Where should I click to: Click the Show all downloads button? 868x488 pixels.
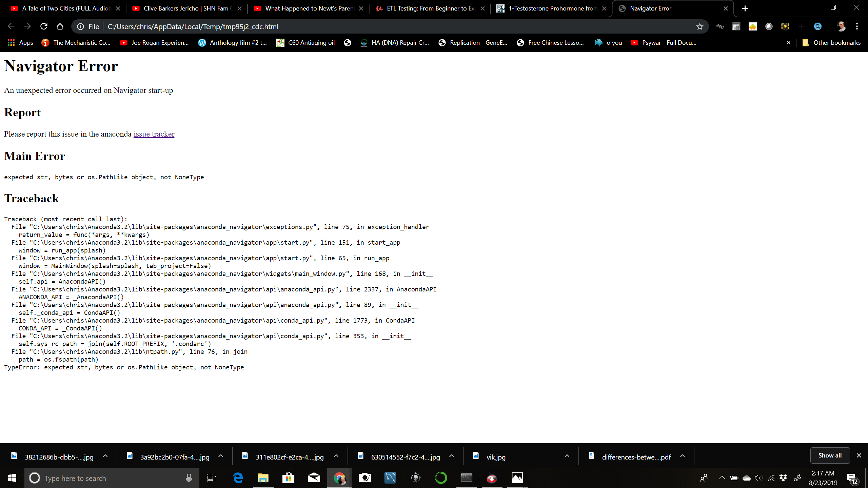point(830,455)
